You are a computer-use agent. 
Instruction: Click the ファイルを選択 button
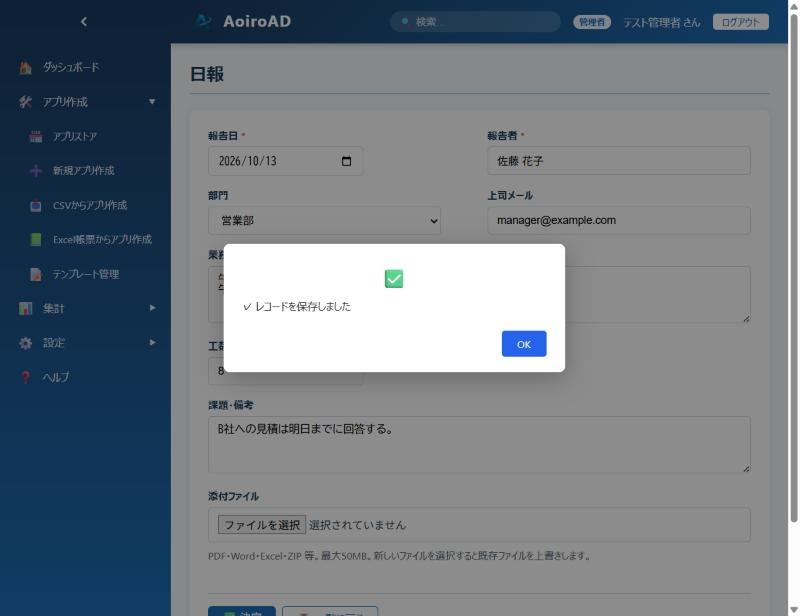coord(262,525)
